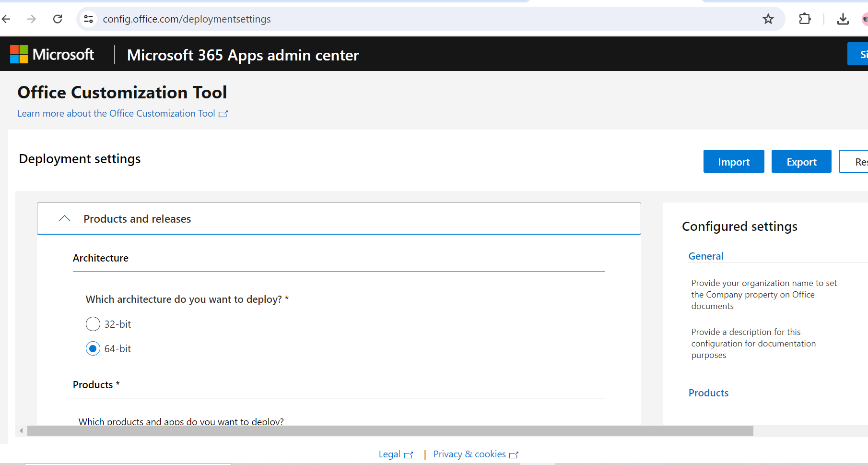
Task: Jump to General in Configured settings
Action: click(x=705, y=256)
